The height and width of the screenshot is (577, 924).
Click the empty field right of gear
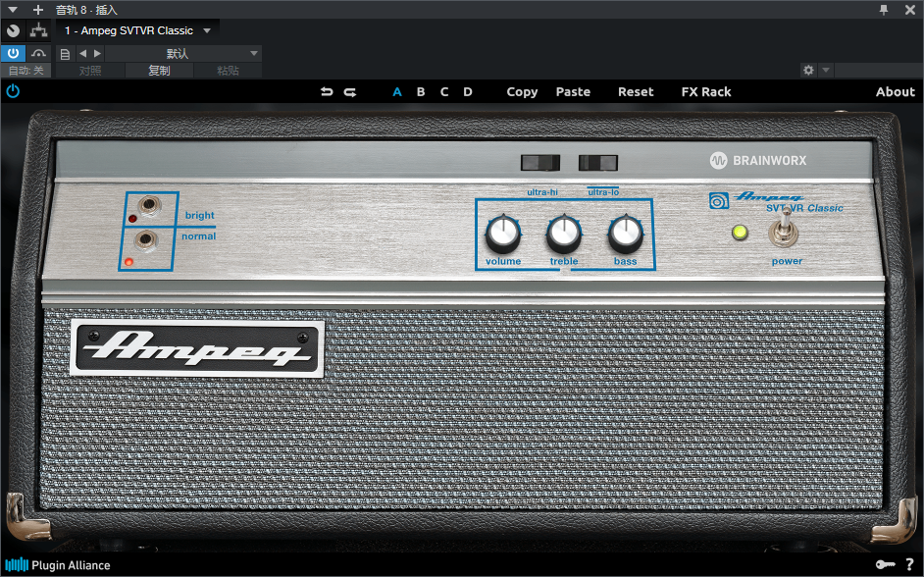878,70
